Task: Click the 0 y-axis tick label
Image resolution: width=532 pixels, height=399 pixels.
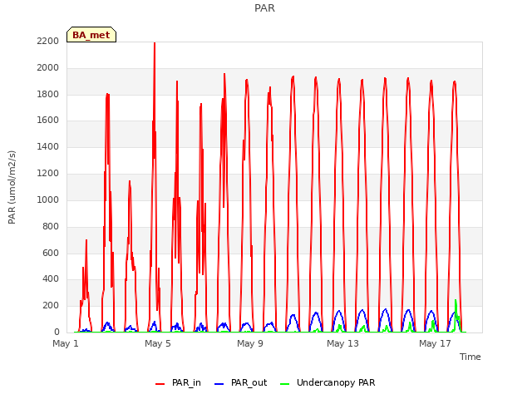Action: tap(57, 332)
